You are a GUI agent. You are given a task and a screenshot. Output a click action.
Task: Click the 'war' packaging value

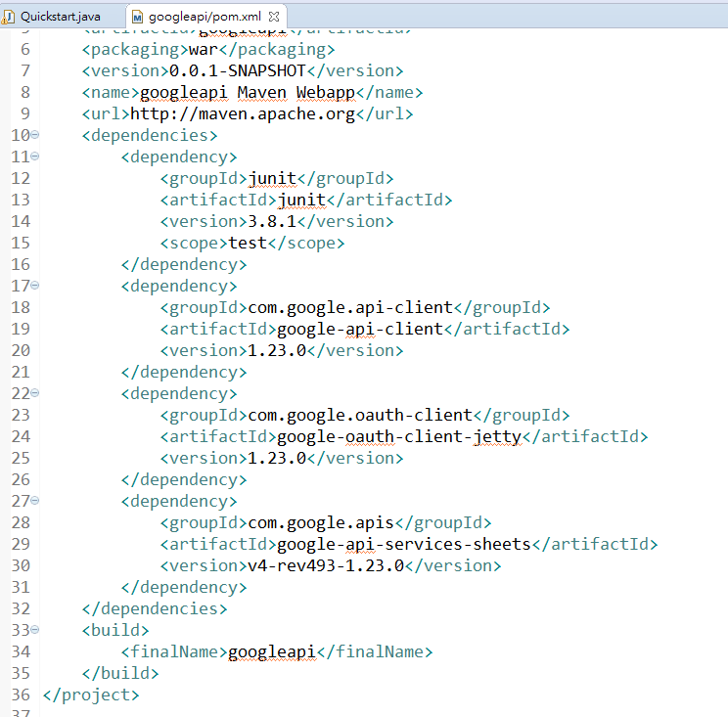tap(204, 50)
